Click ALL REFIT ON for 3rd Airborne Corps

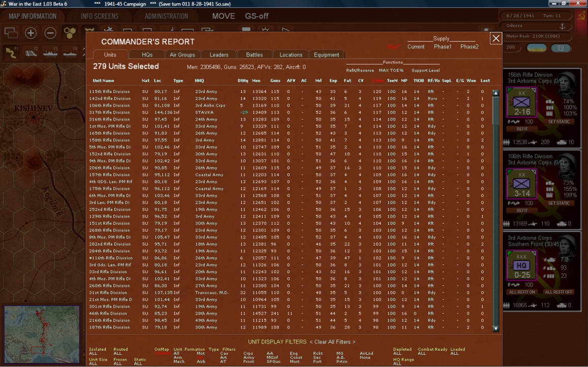[522, 292]
